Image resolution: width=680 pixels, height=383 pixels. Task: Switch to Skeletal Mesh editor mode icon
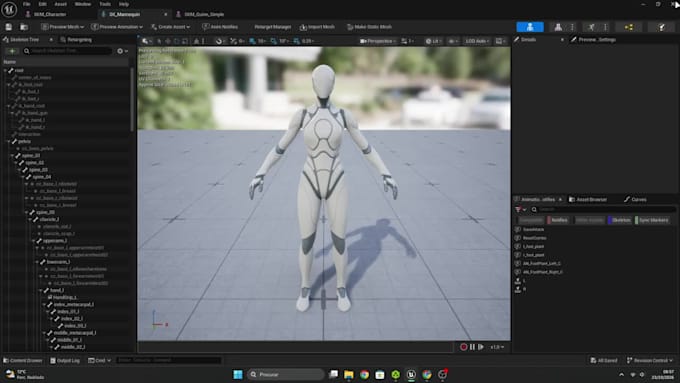click(558, 27)
